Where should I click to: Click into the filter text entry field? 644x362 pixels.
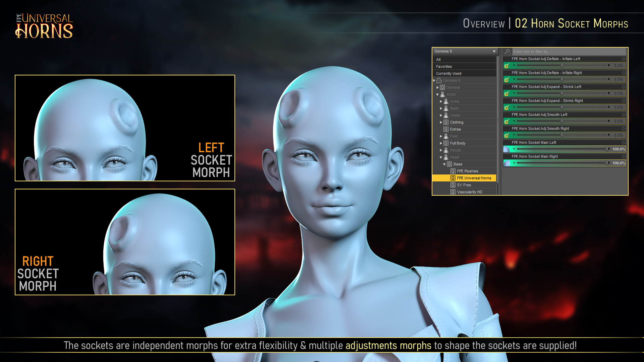[553, 51]
